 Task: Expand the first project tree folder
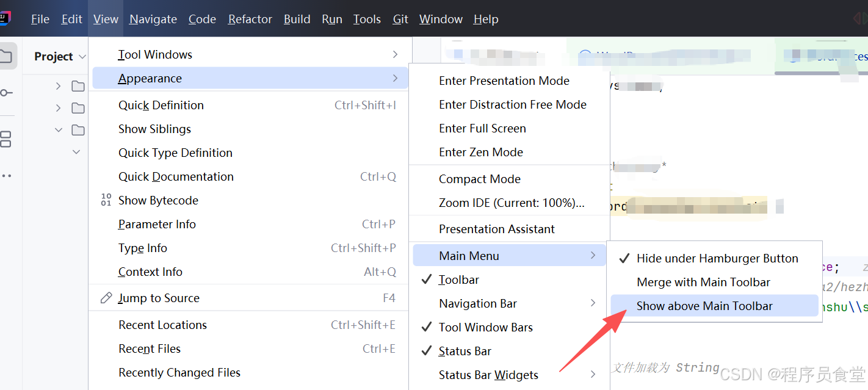point(59,86)
